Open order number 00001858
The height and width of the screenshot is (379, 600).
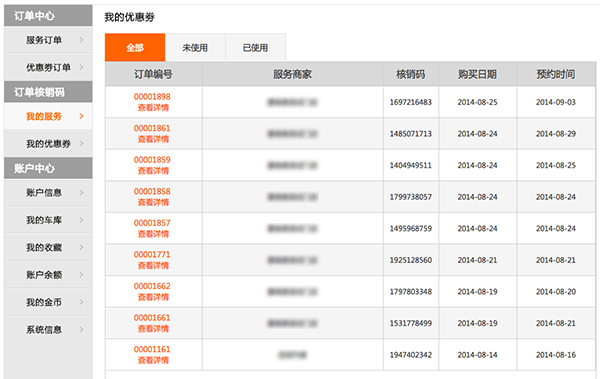click(152, 191)
